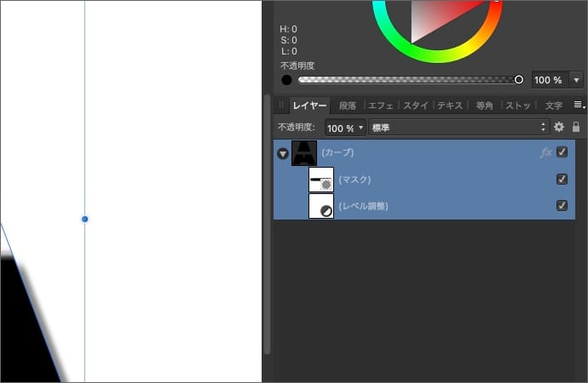Click the レベル調整 adjustment layer thumbnail
Viewport: 588px width, 383px height.
coord(320,206)
